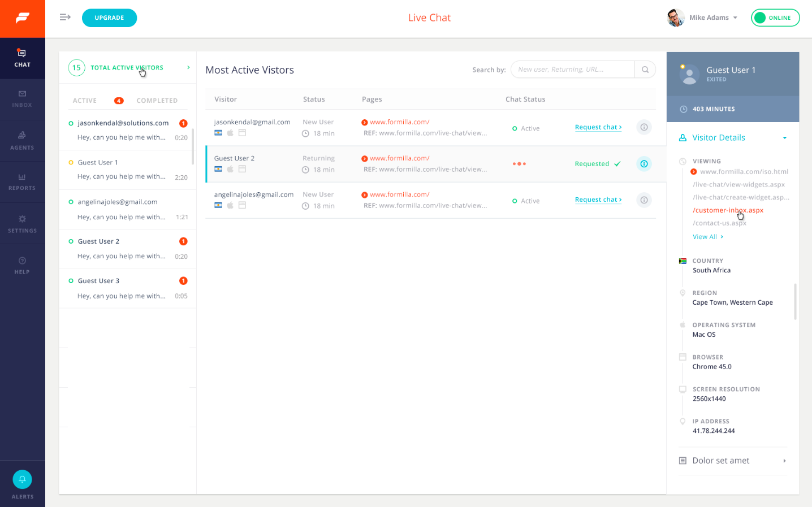Click the Upgrade button
This screenshot has height=507, width=812.
[x=109, y=18]
